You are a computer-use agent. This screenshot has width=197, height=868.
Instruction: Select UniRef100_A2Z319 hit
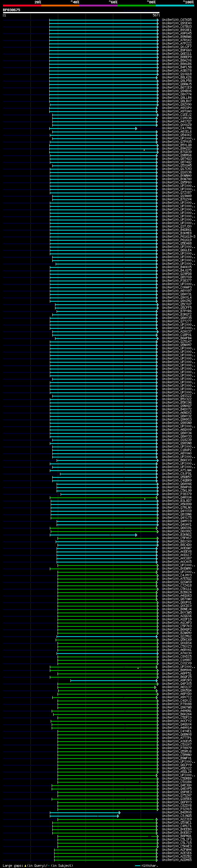(x=177, y=819)
